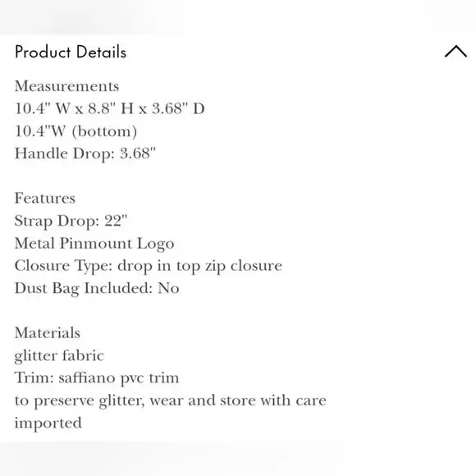Select the Features subheading text
Viewport: 476px width, 476px height.
click(45, 199)
